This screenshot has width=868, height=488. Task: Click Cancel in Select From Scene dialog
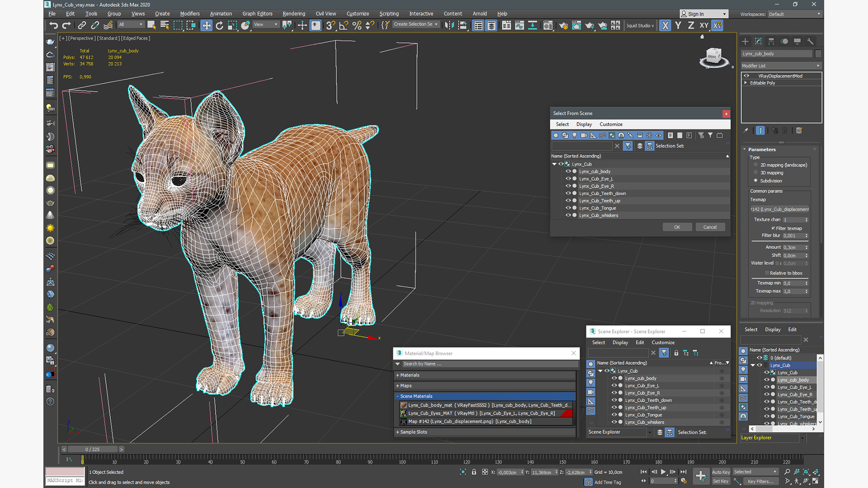point(710,227)
